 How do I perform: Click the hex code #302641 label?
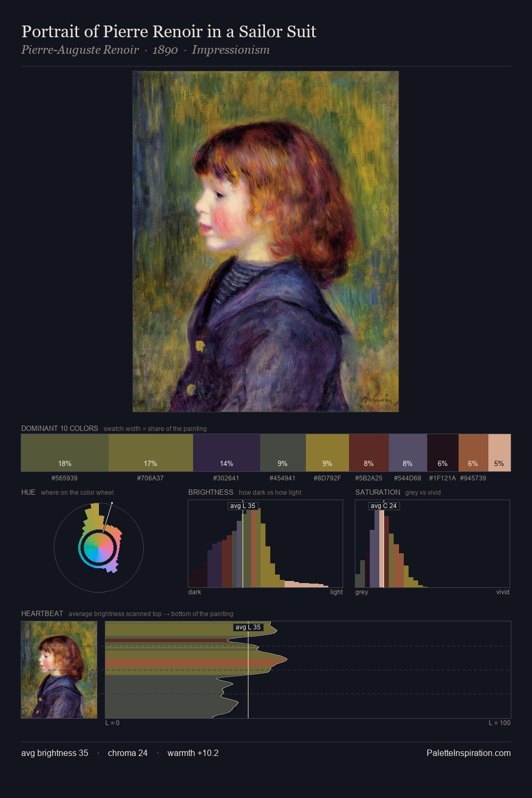(226, 478)
